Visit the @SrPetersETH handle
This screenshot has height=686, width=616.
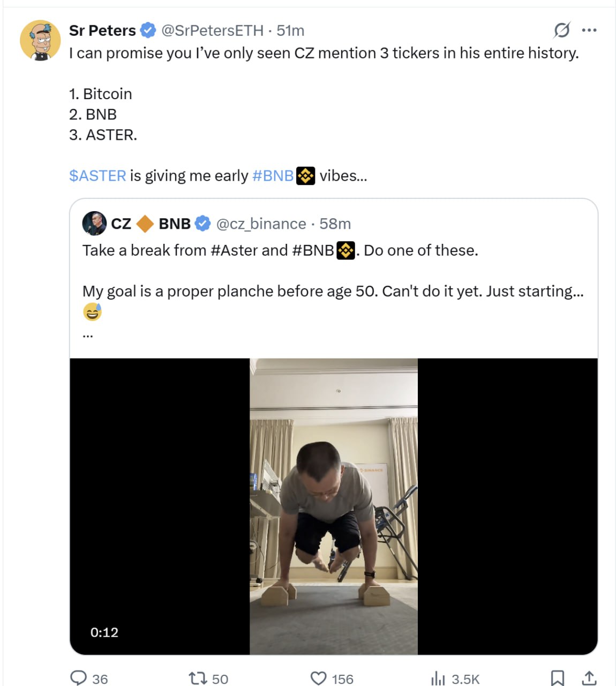click(213, 31)
